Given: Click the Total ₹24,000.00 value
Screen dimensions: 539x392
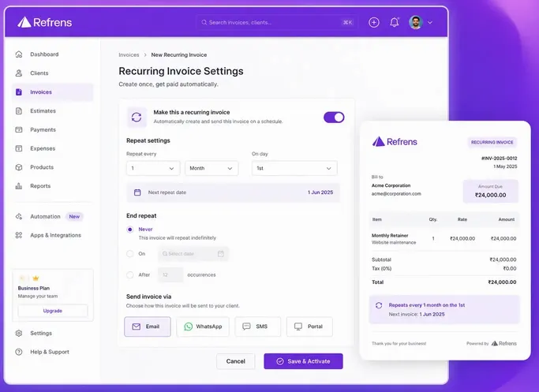Looking at the screenshot, I should coord(502,282).
